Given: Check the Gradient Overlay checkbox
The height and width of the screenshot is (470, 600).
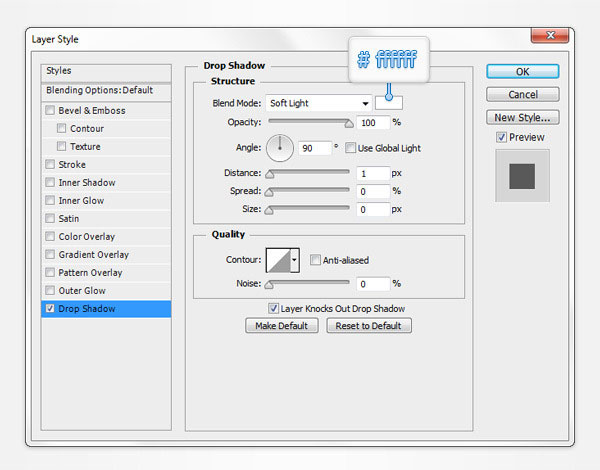Looking at the screenshot, I should pos(50,254).
